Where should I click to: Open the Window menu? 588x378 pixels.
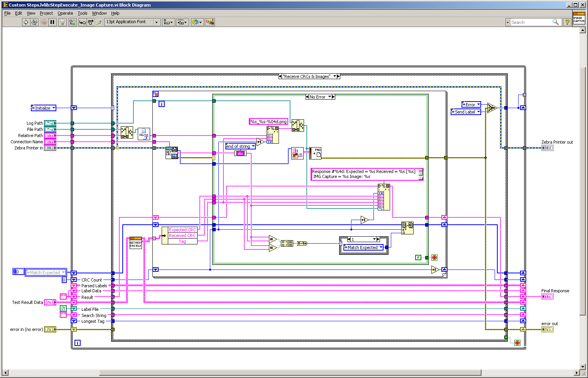99,13
